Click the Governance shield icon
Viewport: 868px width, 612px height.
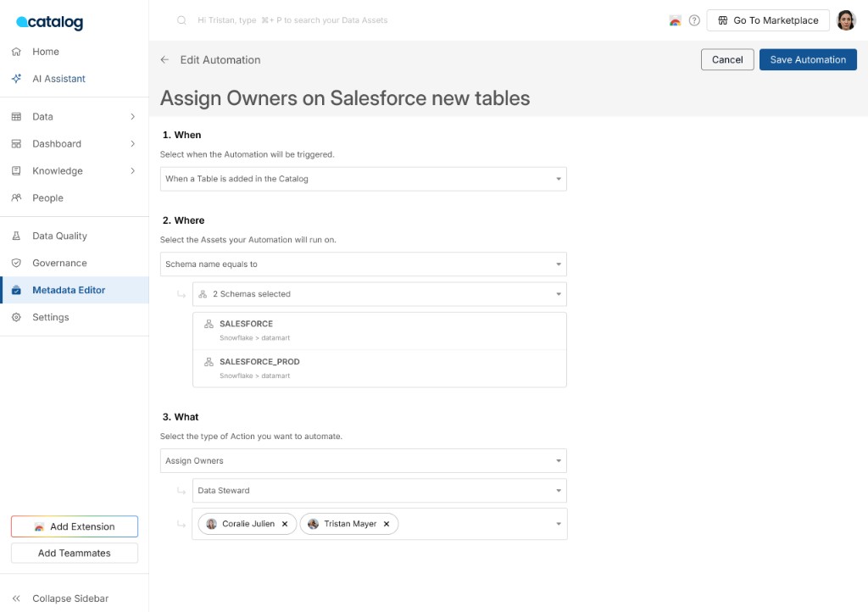17,263
